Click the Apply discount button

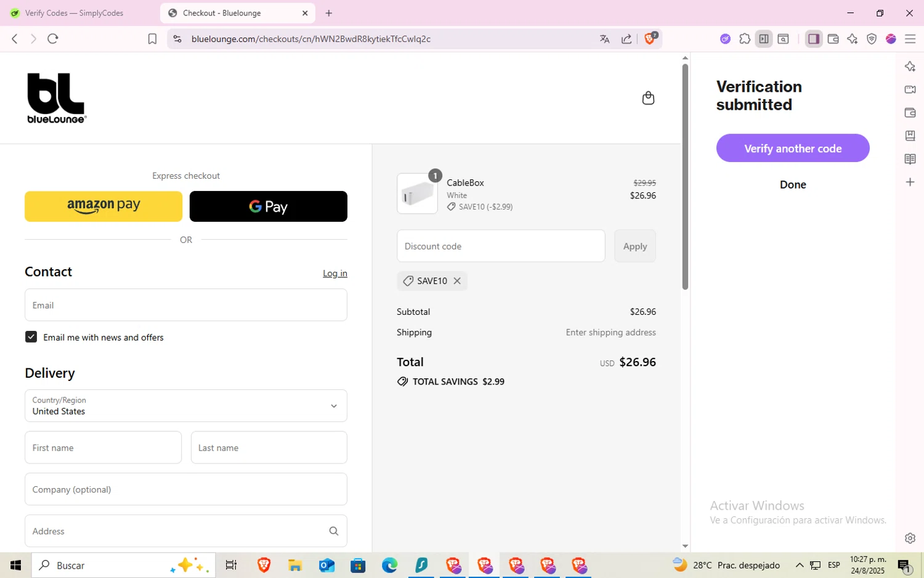635,246
